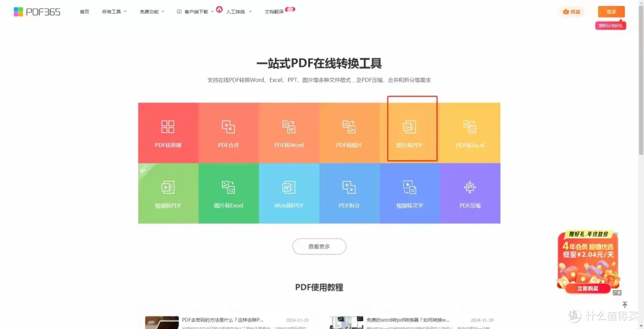The height and width of the screenshot is (329, 644).
Task: Click 立即购买 in the membership ad
Action: pos(587,288)
